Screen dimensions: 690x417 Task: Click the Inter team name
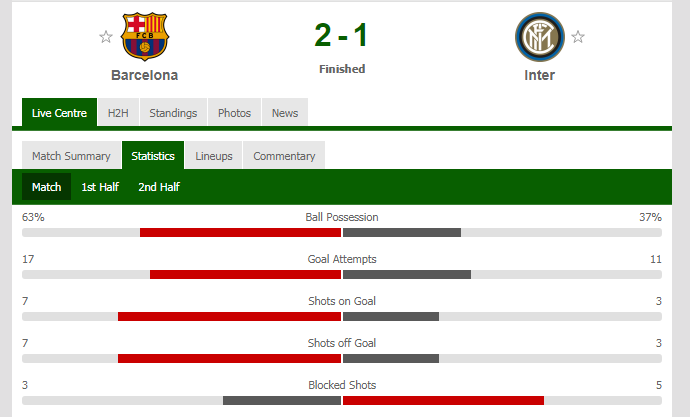tap(539, 75)
